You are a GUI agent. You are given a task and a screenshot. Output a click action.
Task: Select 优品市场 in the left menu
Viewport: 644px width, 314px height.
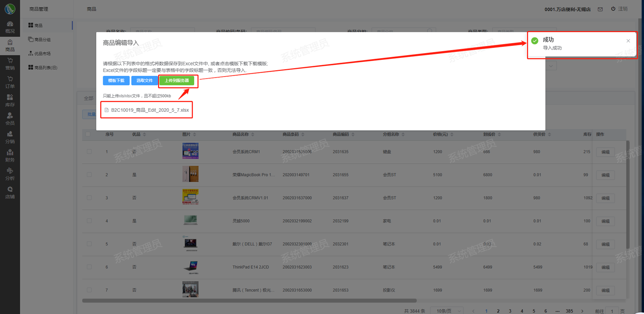(x=39, y=54)
